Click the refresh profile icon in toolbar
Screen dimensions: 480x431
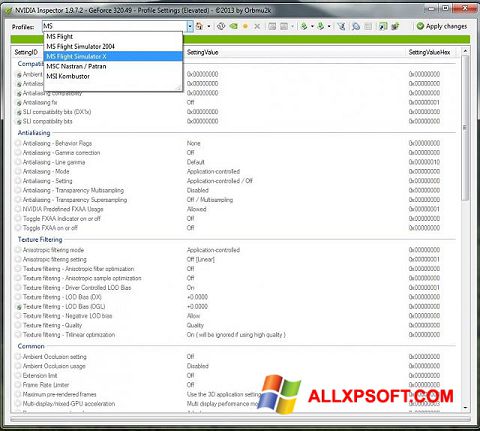click(x=221, y=26)
